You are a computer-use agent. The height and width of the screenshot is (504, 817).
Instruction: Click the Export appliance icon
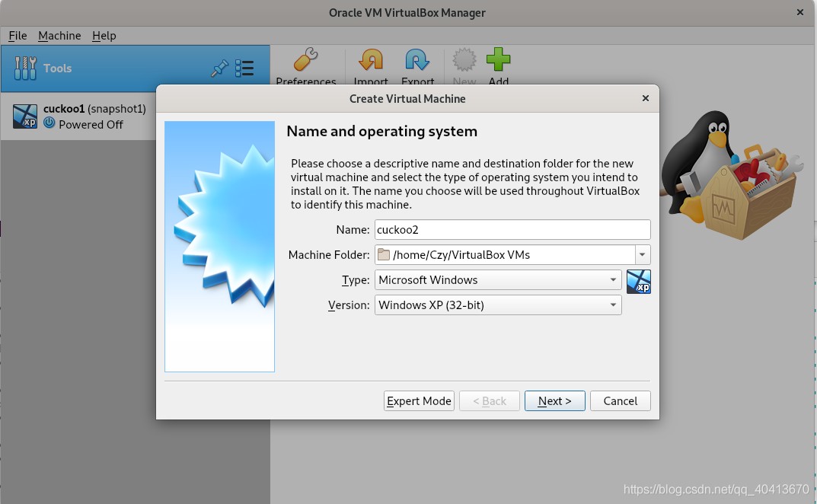tap(417, 61)
